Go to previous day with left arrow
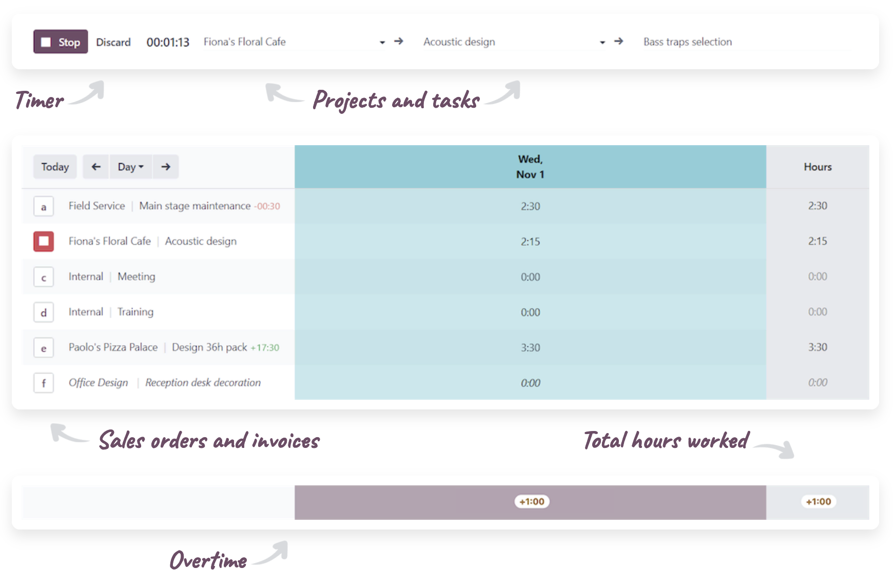 [x=96, y=167]
